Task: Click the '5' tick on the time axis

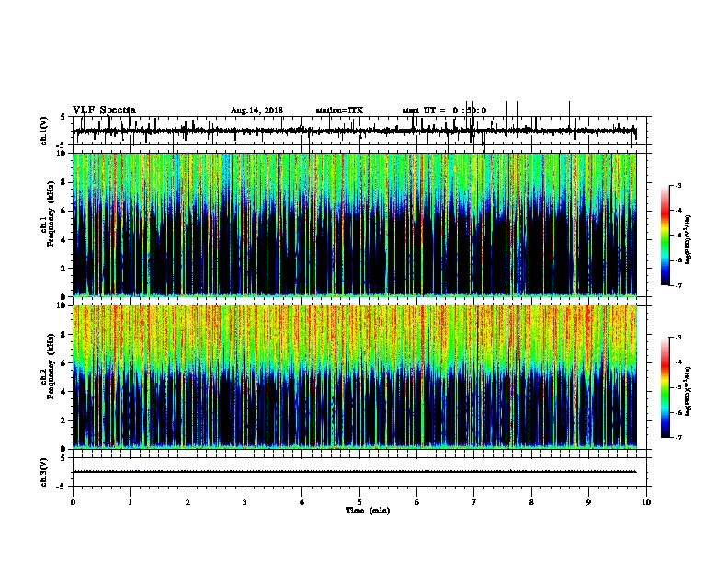Action: pyautogui.click(x=359, y=502)
